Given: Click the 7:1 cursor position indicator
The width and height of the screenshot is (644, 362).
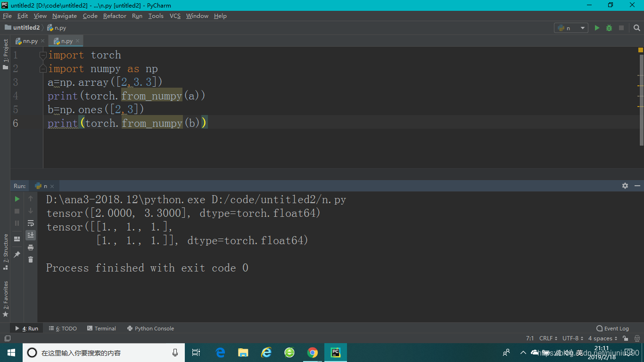Looking at the screenshot, I should pyautogui.click(x=530, y=338).
